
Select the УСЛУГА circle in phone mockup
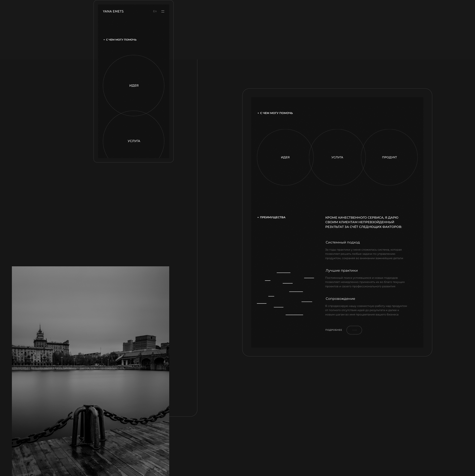(x=134, y=141)
